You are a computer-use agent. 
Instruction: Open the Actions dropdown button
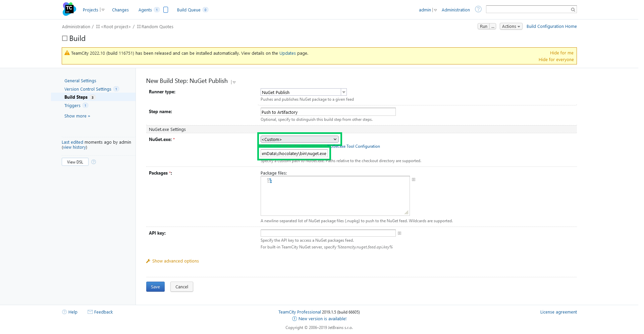coord(511,26)
